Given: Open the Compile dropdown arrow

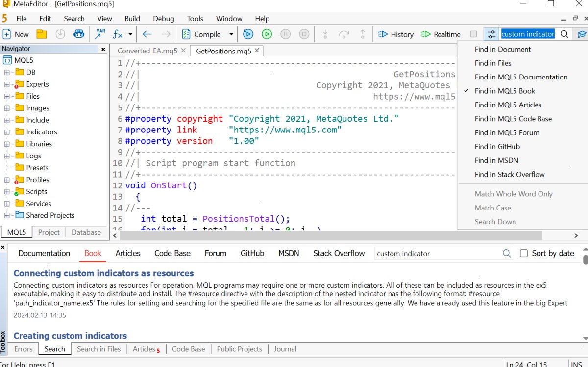Looking at the screenshot, I should pyautogui.click(x=231, y=34).
